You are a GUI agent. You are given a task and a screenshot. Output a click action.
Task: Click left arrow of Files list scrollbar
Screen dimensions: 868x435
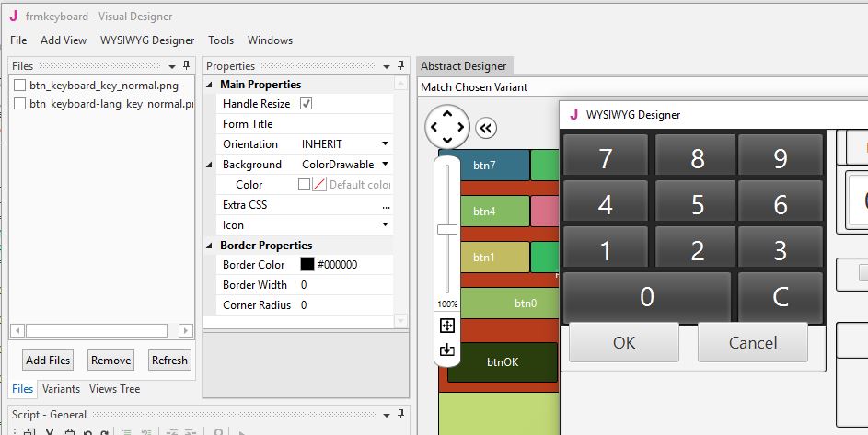tap(17, 331)
